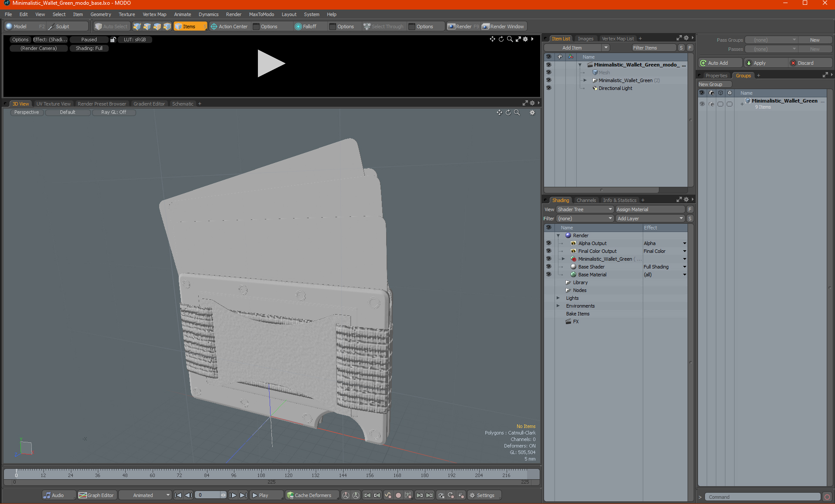Expand the Lights section in Shader Tree
Viewport: 835px width, 504px height.
[x=557, y=298]
